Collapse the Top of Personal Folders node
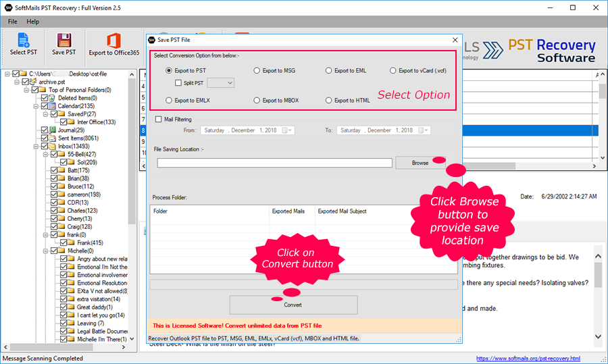 pyautogui.click(x=26, y=90)
